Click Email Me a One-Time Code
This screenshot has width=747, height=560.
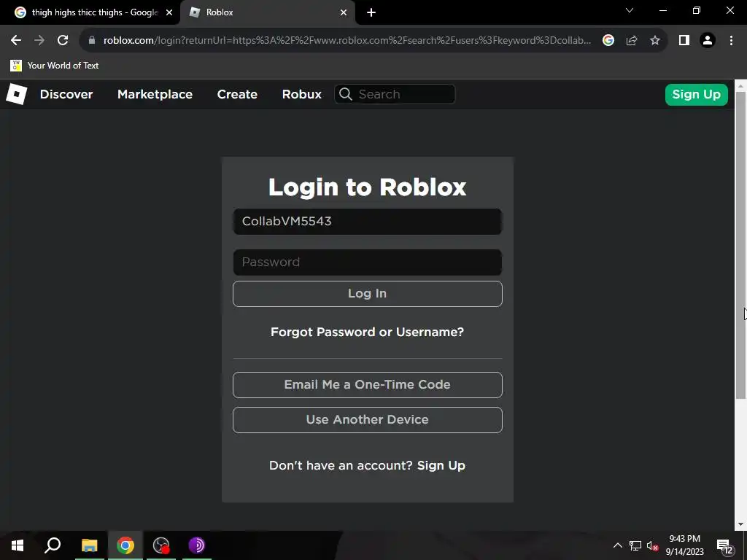[x=368, y=385]
